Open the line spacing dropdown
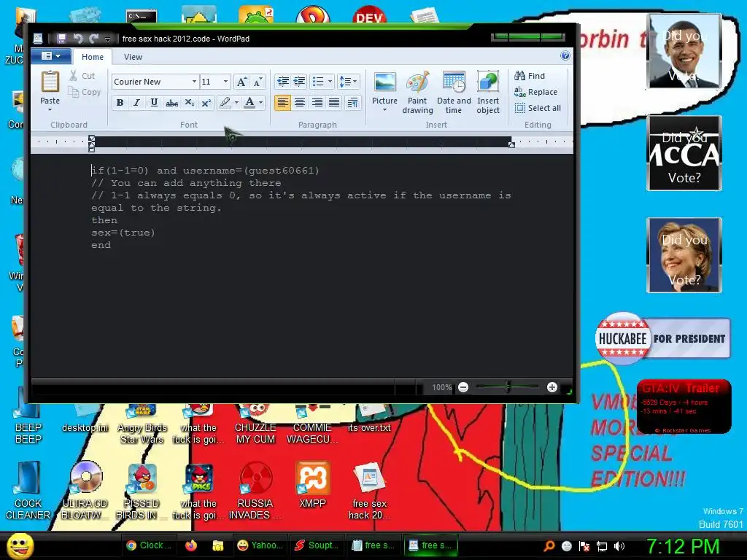The height and width of the screenshot is (560, 747). (x=348, y=82)
